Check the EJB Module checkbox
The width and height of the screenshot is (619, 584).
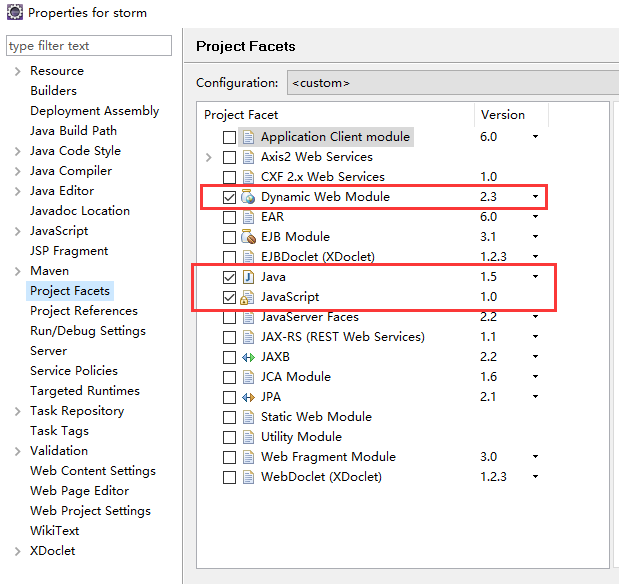pyautogui.click(x=229, y=237)
